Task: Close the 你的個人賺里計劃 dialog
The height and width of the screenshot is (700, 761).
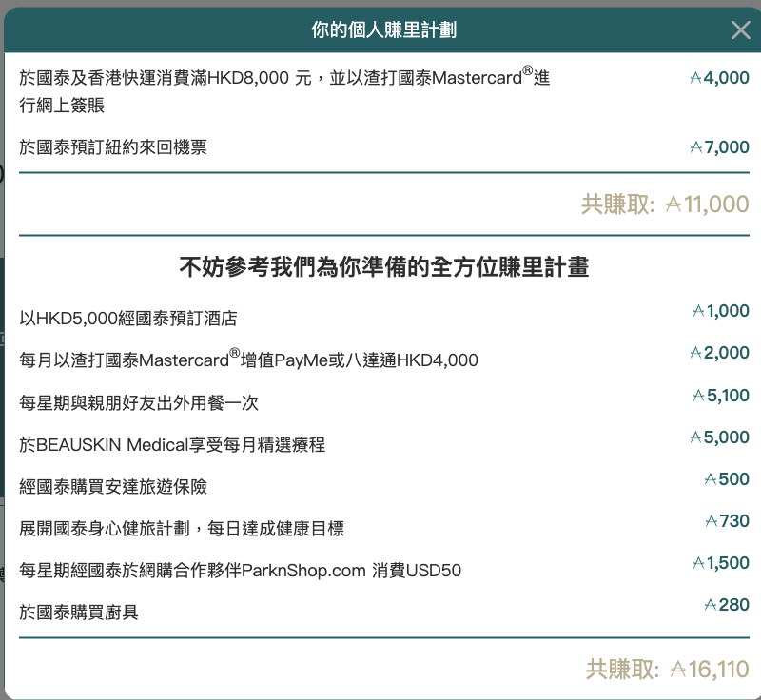Action: pyautogui.click(x=741, y=30)
